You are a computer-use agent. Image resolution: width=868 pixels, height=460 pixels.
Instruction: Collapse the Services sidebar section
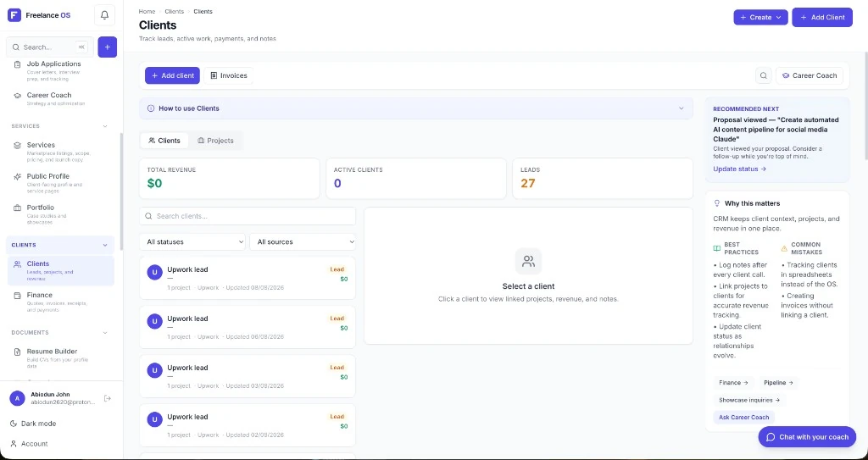click(105, 126)
